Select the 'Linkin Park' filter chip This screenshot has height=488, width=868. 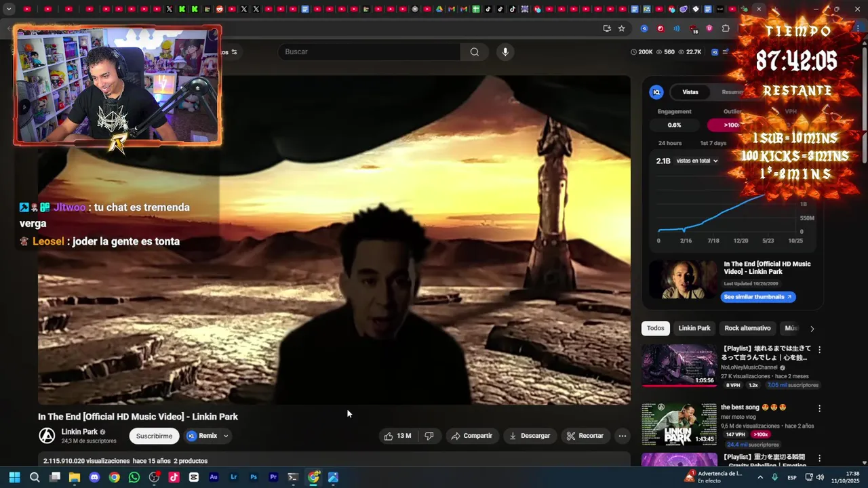click(694, 328)
